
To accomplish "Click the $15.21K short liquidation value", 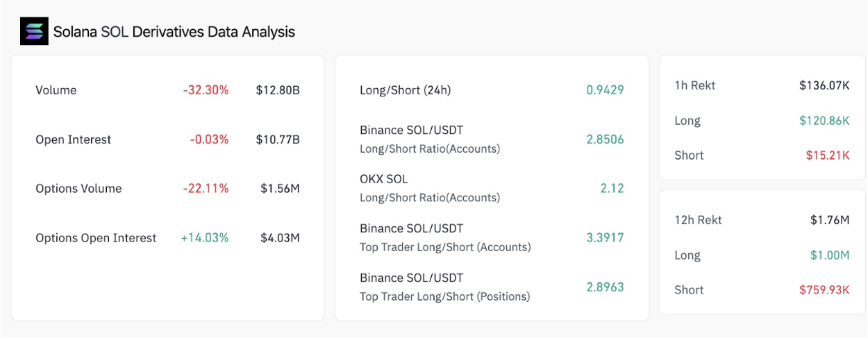I will (x=828, y=155).
